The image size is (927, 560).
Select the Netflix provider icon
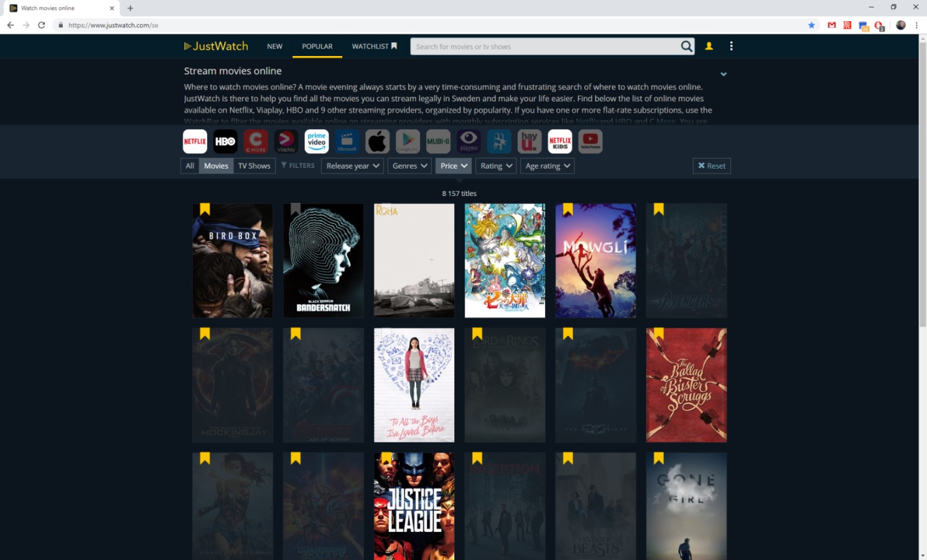point(195,141)
